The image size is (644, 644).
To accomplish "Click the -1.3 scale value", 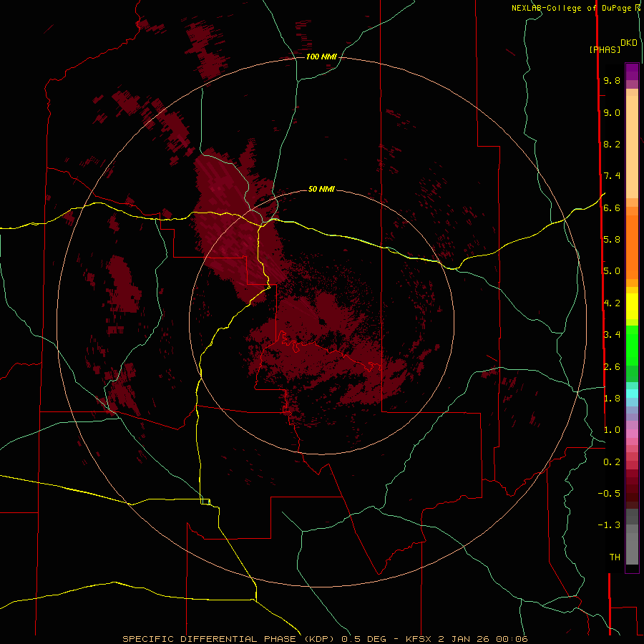I will (x=609, y=525).
